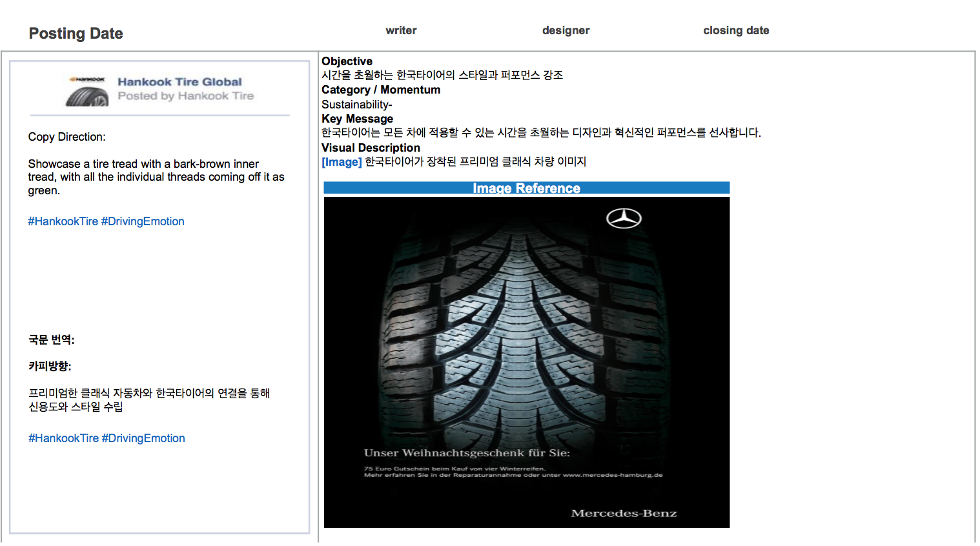980x546 pixels.
Task: Click the 'Showcase a tire tread' paragraph
Action: [156, 177]
